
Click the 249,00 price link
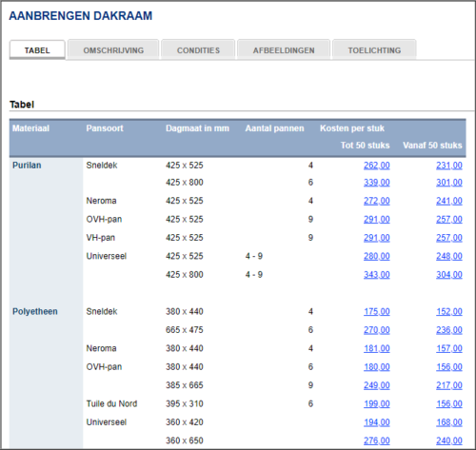(377, 385)
